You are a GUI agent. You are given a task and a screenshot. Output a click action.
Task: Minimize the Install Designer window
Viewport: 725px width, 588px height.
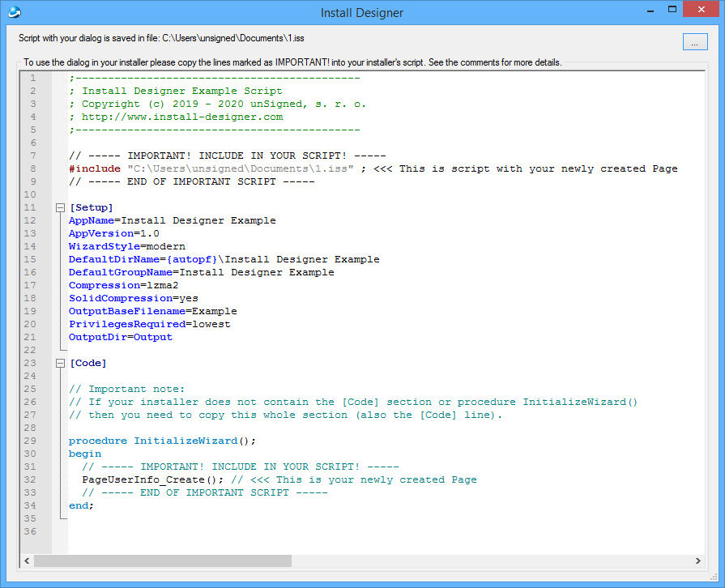point(650,10)
